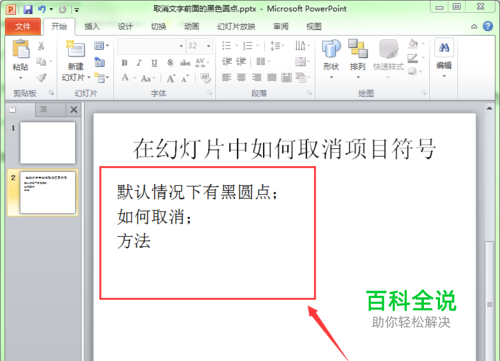The width and height of the screenshot is (500, 361).
Task: Switch to the Transitions (切换) tab
Action: point(158,26)
